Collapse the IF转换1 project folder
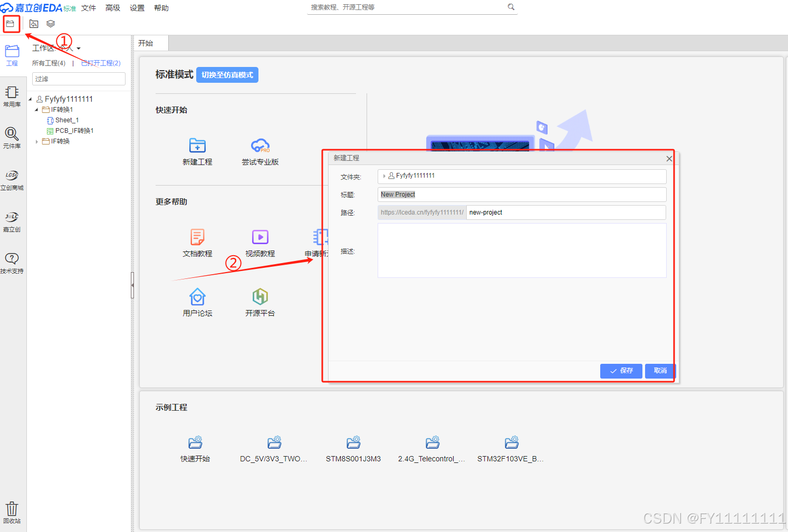The image size is (788, 532). click(x=36, y=110)
